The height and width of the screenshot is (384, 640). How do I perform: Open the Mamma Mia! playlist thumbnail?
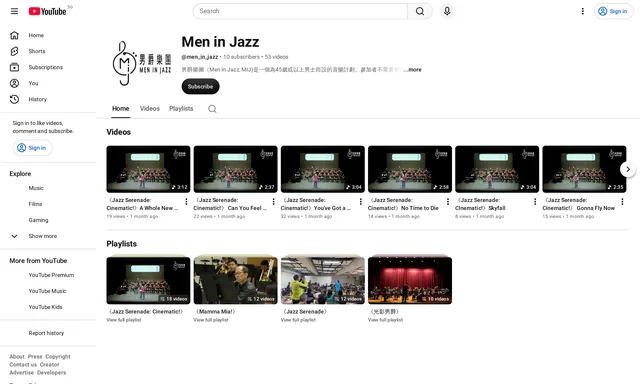click(236, 280)
